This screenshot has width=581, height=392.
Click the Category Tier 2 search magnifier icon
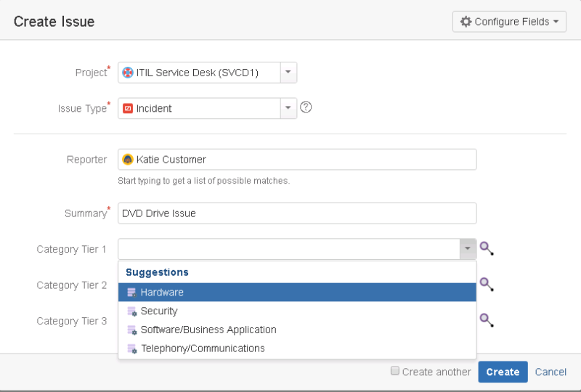coord(487,285)
